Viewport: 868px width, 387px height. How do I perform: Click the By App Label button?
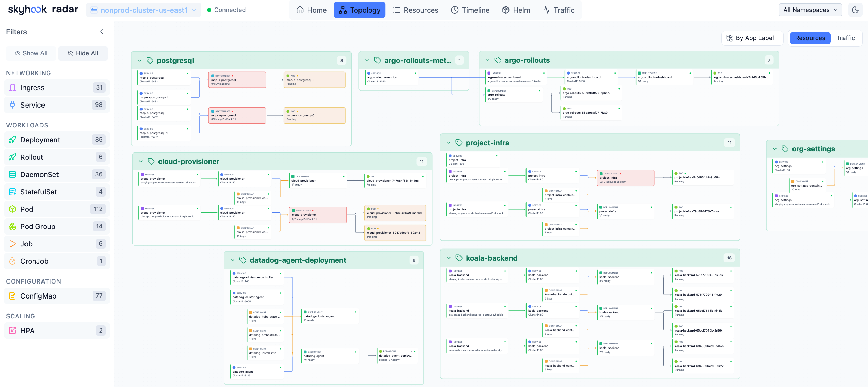pyautogui.click(x=752, y=38)
